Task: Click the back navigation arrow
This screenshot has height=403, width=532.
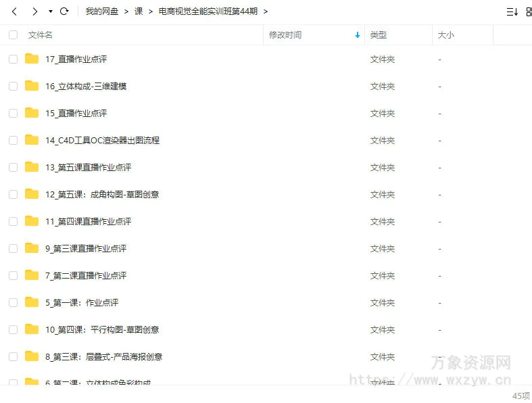Action: pyautogui.click(x=14, y=11)
